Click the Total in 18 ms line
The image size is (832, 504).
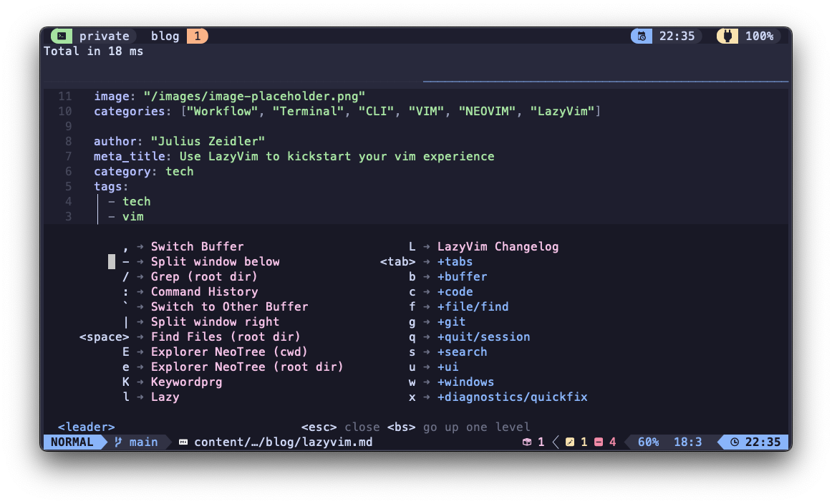coord(93,51)
